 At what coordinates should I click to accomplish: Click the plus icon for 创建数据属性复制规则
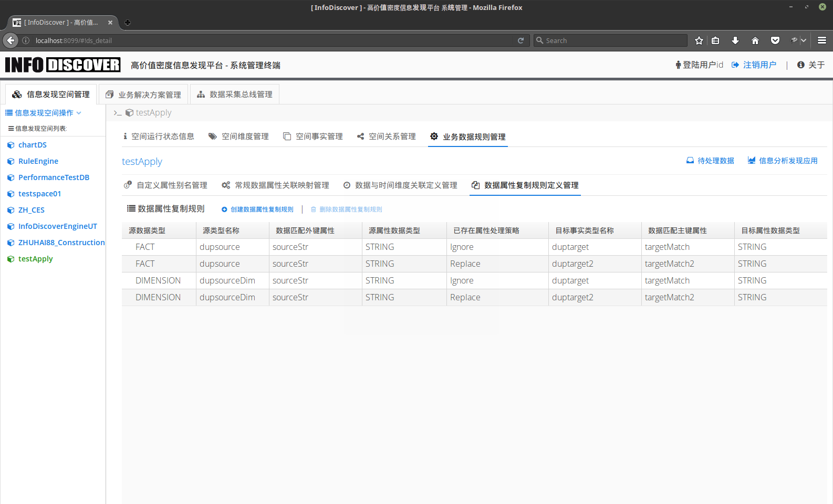click(x=224, y=209)
